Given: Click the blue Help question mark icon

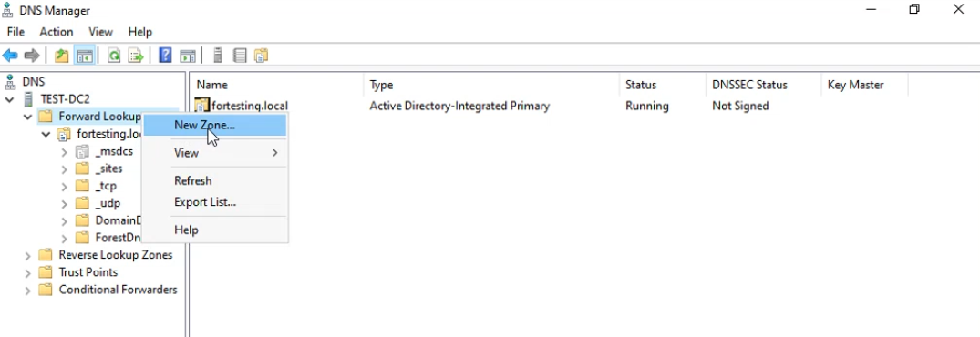Looking at the screenshot, I should pos(165,56).
